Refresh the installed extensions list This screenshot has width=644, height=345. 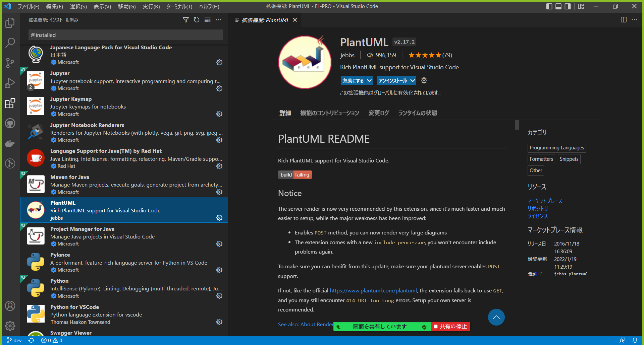(x=197, y=20)
